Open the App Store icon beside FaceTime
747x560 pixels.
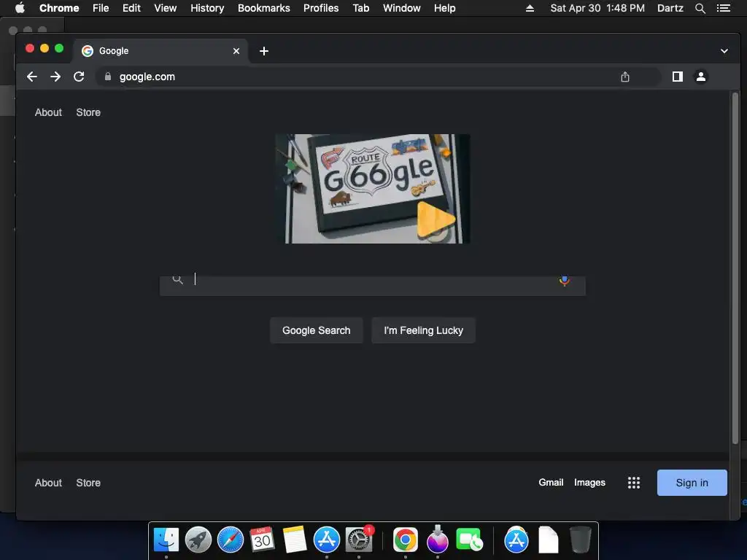pyautogui.click(x=516, y=540)
